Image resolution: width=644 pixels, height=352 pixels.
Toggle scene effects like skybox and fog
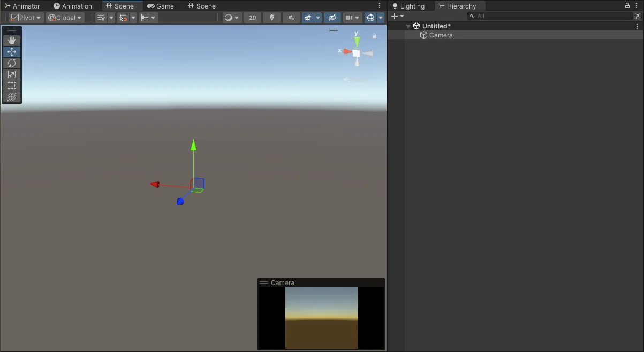(308, 18)
